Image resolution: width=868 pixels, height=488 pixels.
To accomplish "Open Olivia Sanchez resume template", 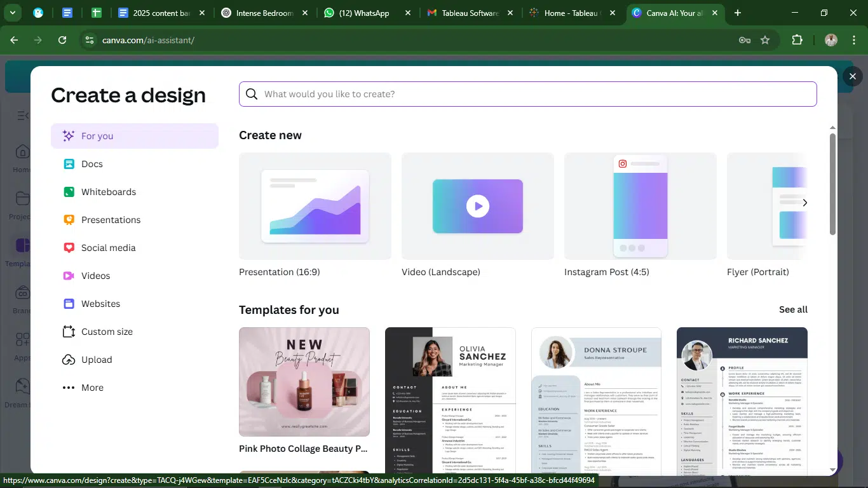I will click(x=451, y=400).
